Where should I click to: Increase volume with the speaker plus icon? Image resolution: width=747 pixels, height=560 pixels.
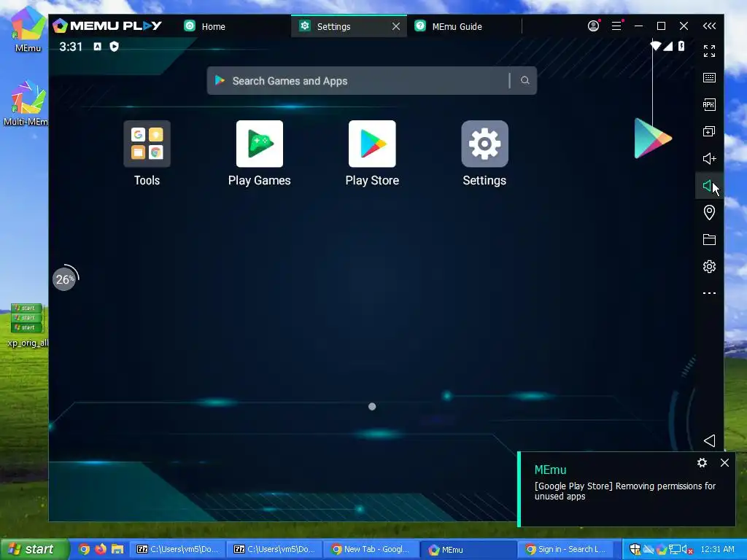(x=709, y=158)
